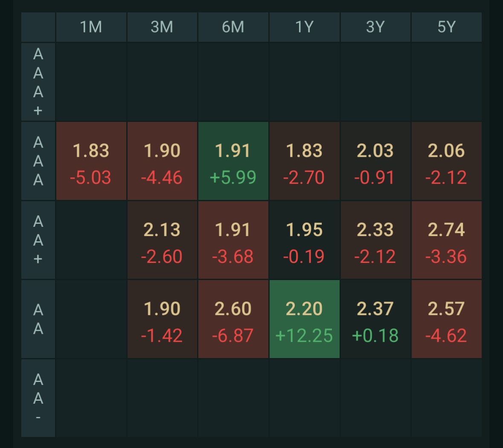The image size is (503, 448).
Task: Open AA+ 3M cell showing 2.13
Action: point(162,240)
